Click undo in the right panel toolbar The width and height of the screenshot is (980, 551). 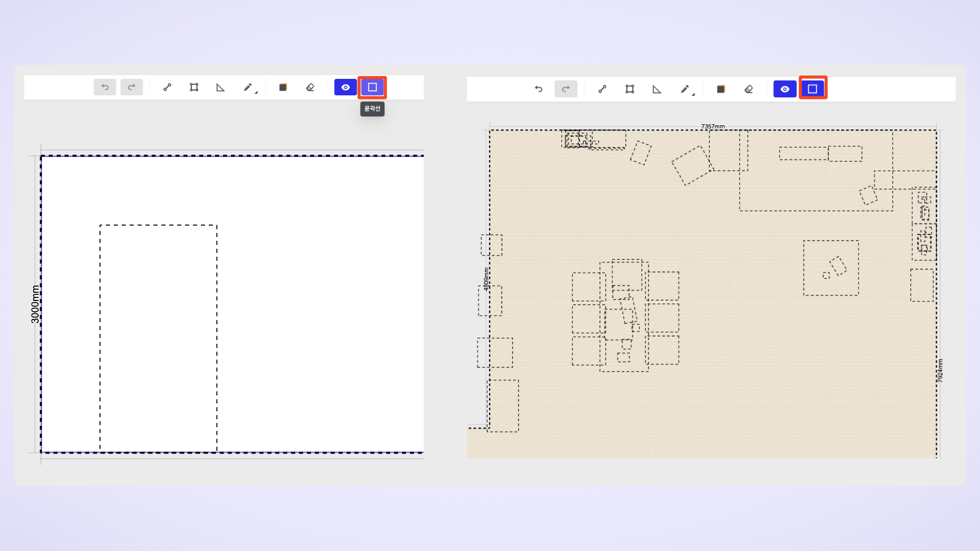[539, 89]
